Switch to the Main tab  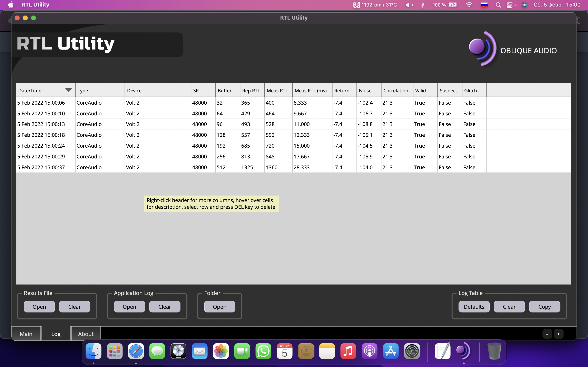click(26, 334)
